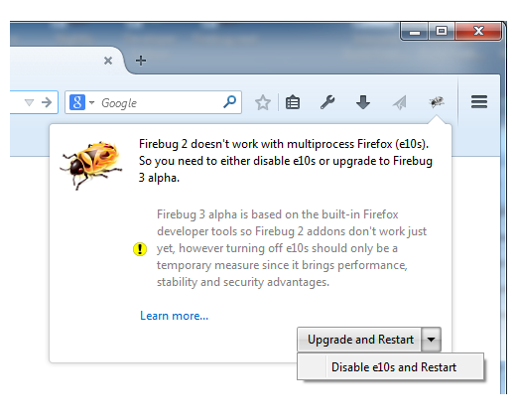The height and width of the screenshot is (420, 517).
Task: Click Upgrade and Restart button
Action: tap(359, 340)
